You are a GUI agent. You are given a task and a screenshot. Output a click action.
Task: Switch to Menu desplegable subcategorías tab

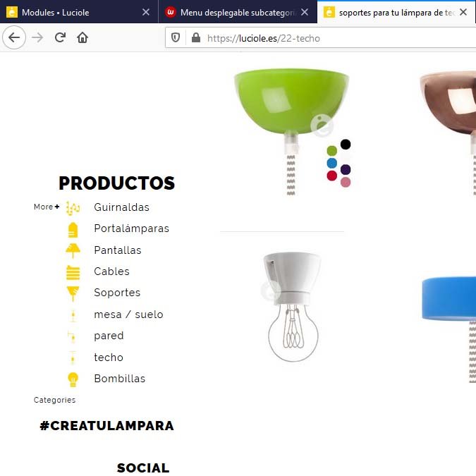coord(238,12)
